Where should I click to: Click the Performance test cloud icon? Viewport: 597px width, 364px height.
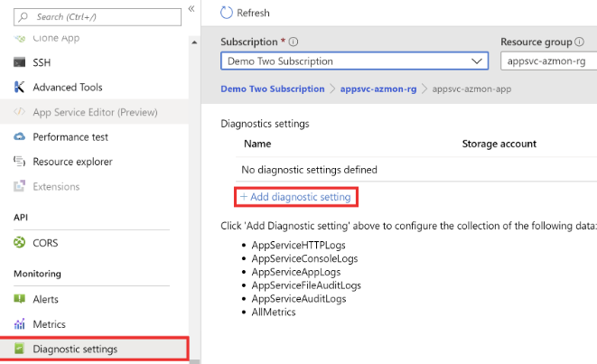[20, 137]
